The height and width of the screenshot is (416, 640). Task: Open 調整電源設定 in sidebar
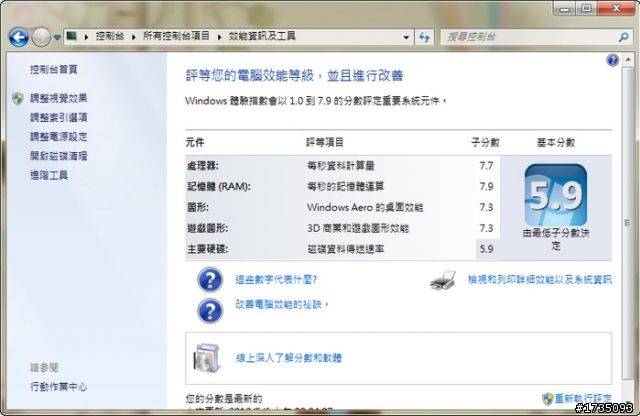pyautogui.click(x=58, y=137)
